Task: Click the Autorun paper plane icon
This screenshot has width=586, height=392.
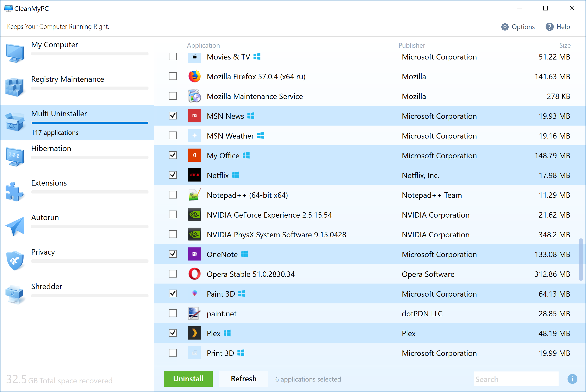Action: (15, 226)
